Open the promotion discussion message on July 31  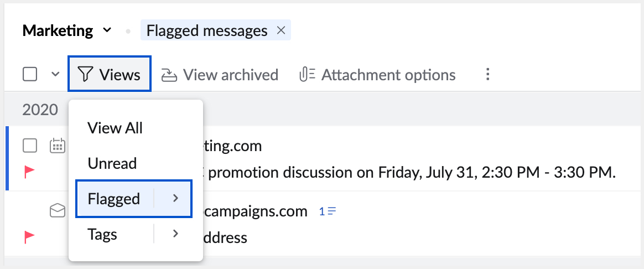point(409,173)
